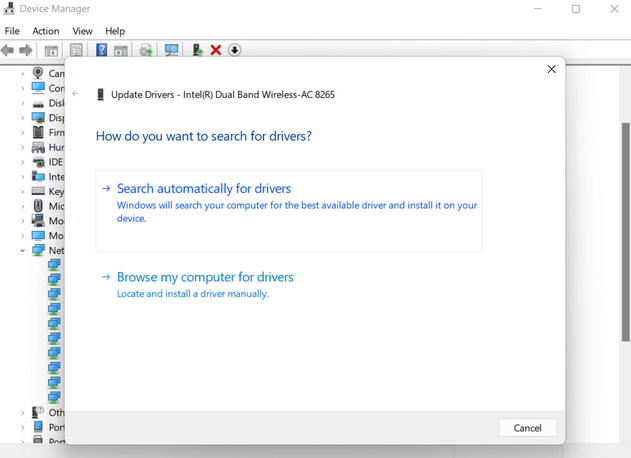Screen dimensions: 631x458
Task: Click the gear with green arrow toolbar icon
Action: point(146,51)
